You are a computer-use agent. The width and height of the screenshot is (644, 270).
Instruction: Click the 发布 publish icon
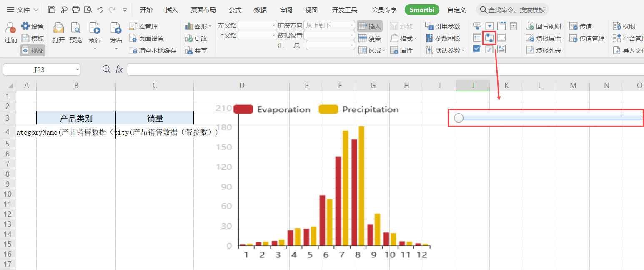[116, 28]
